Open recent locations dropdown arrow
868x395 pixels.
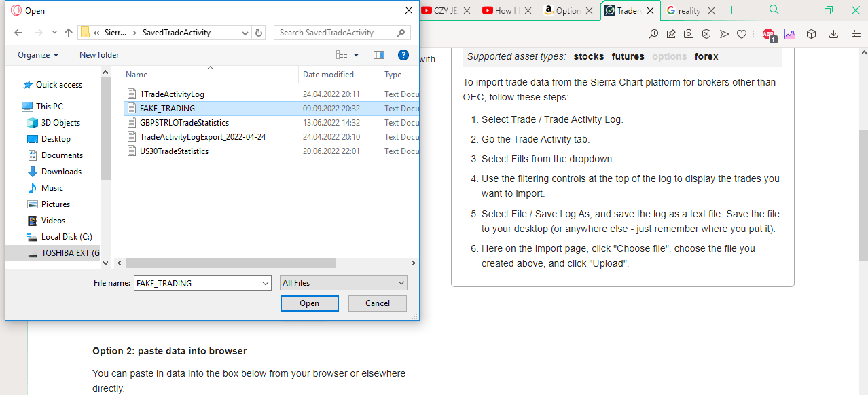tap(54, 33)
